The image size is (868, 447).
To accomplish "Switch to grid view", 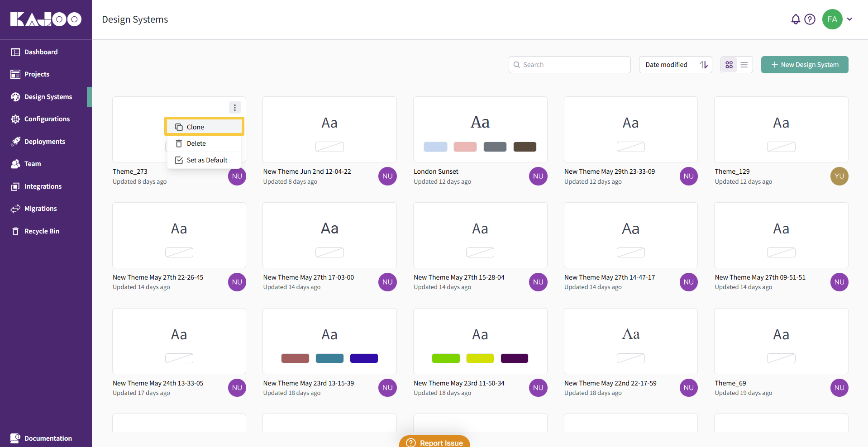I will click(729, 65).
